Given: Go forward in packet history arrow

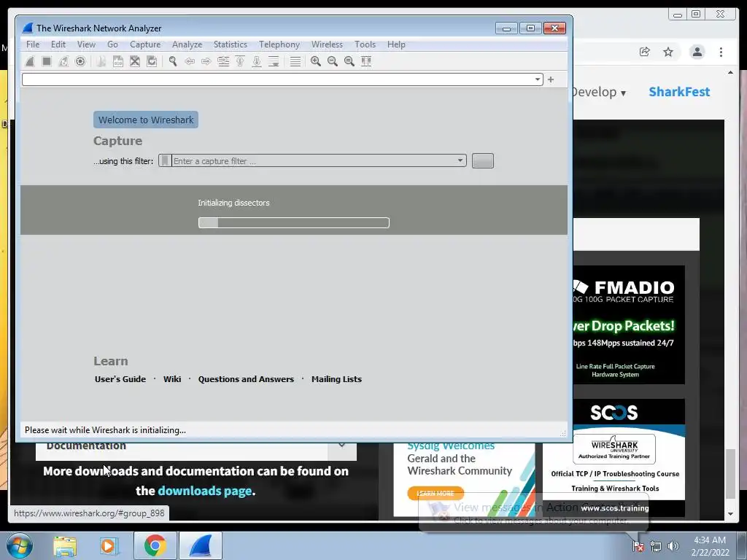Looking at the screenshot, I should (x=206, y=61).
